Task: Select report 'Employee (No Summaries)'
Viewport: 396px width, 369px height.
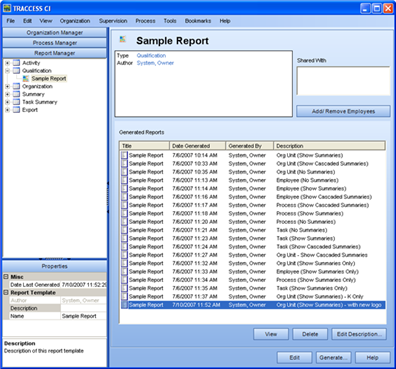Action: click(x=253, y=180)
